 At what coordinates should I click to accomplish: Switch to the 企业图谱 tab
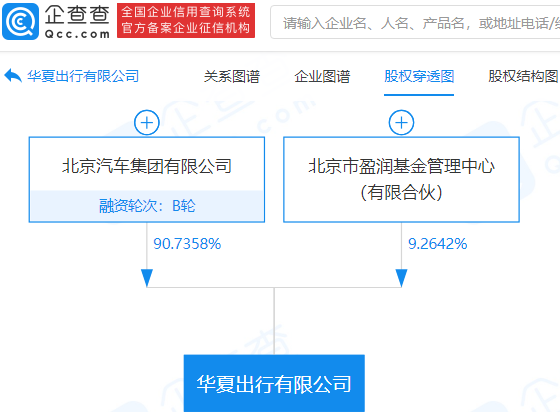[x=322, y=76]
